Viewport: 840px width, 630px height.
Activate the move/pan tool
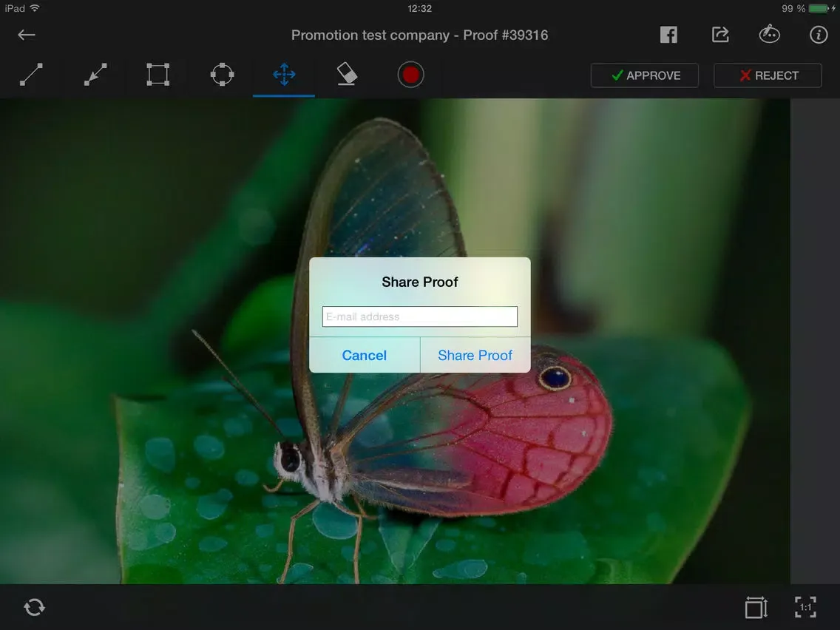(x=284, y=75)
